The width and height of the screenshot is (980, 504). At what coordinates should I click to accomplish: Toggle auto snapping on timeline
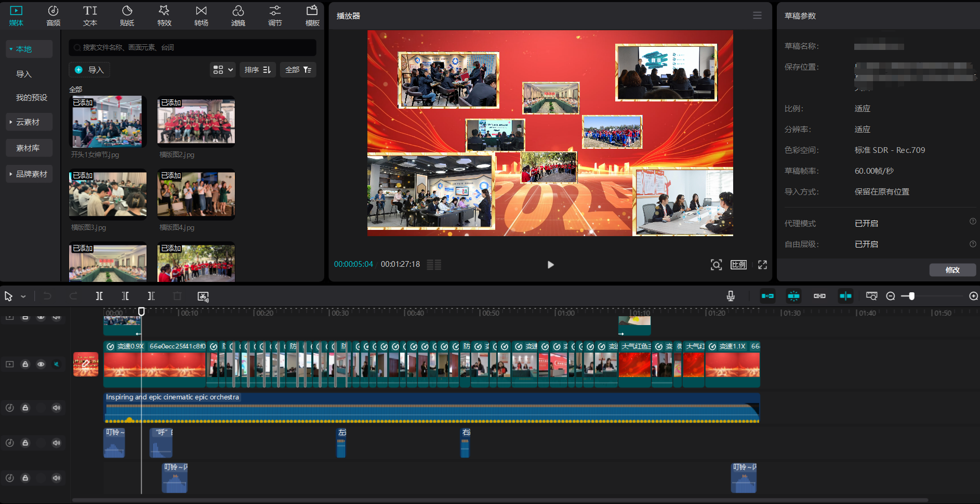click(x=793, y=296)
